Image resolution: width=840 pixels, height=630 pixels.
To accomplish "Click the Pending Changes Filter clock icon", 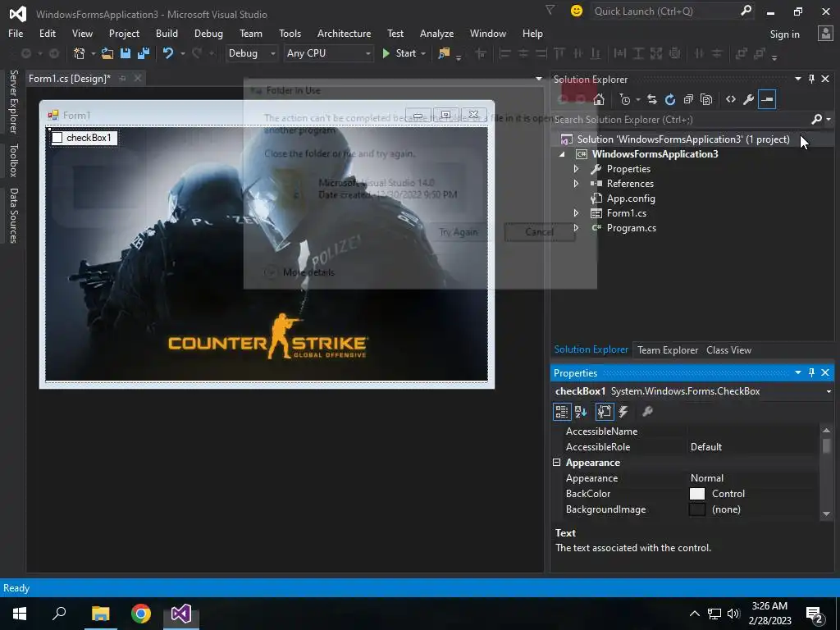I will point(624,99).
